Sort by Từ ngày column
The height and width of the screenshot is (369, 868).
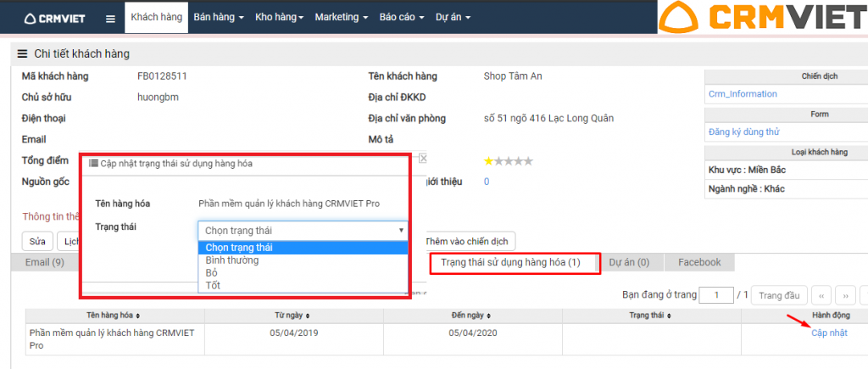pos(292,316)
